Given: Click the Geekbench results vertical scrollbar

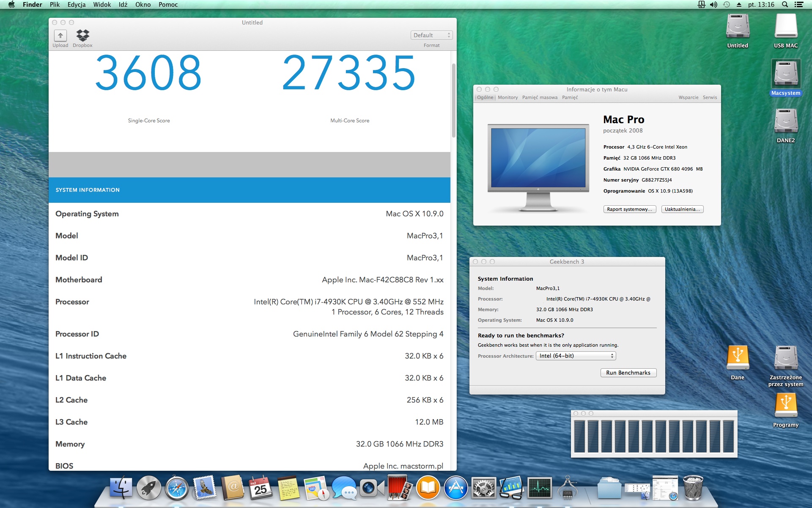Looking at the screenshot, I should point(453,100).
